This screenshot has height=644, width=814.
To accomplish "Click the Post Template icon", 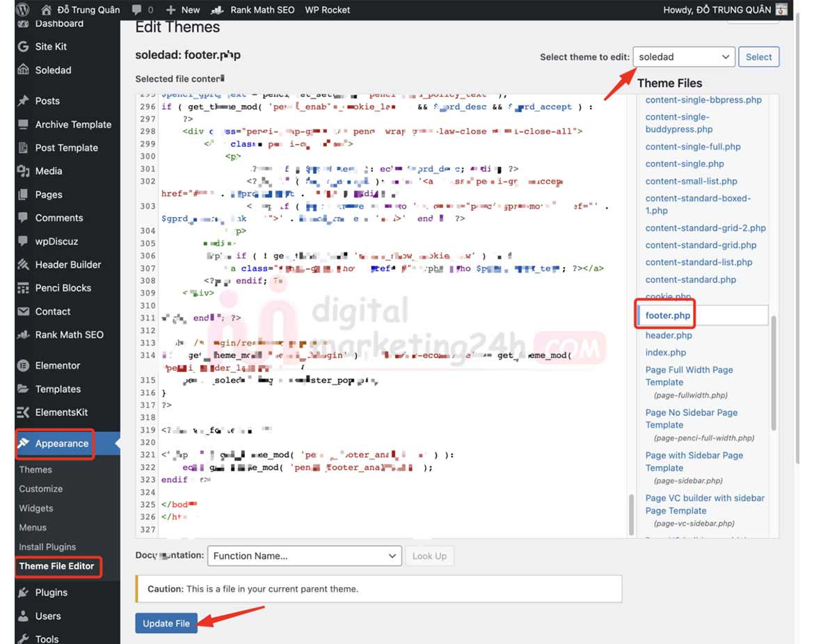I will [23, 147].
